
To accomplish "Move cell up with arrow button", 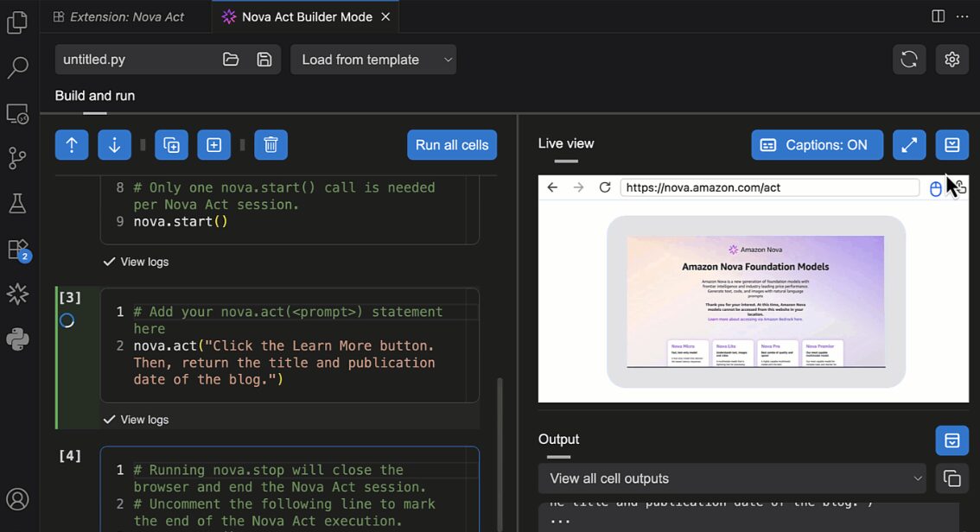I will point(72,145).
